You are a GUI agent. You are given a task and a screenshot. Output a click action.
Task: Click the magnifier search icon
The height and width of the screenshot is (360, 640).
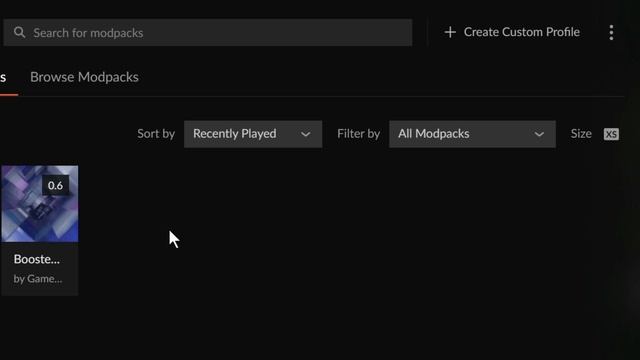(19, 32)
